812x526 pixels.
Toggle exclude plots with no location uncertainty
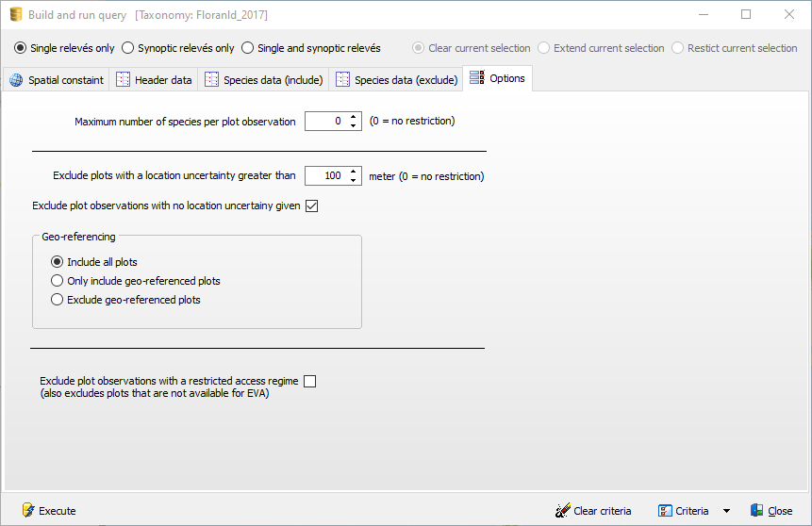[312, 206]
